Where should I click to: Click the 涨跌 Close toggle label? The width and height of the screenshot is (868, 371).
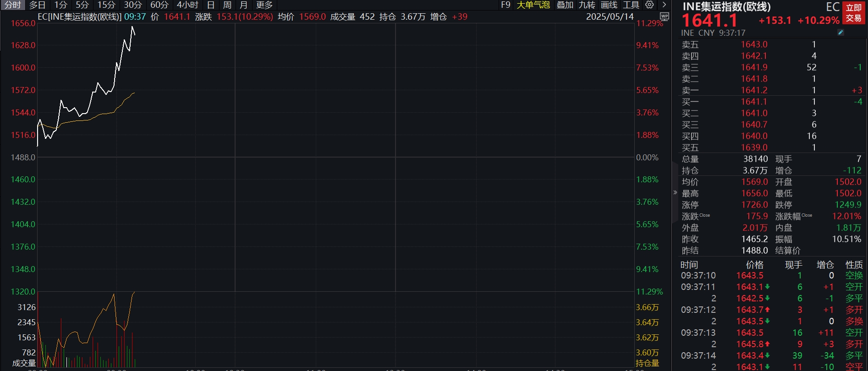(x=695, y=216)
